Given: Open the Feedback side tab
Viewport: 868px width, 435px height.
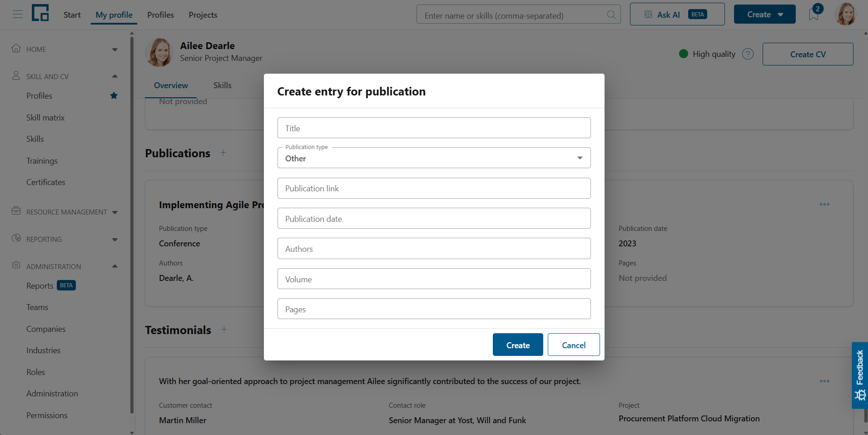Looking at the screenshot, I should [x=860, y=375].
